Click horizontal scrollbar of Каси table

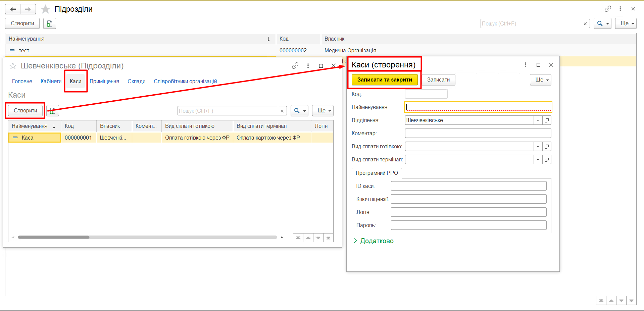click(x=54, y=237)
